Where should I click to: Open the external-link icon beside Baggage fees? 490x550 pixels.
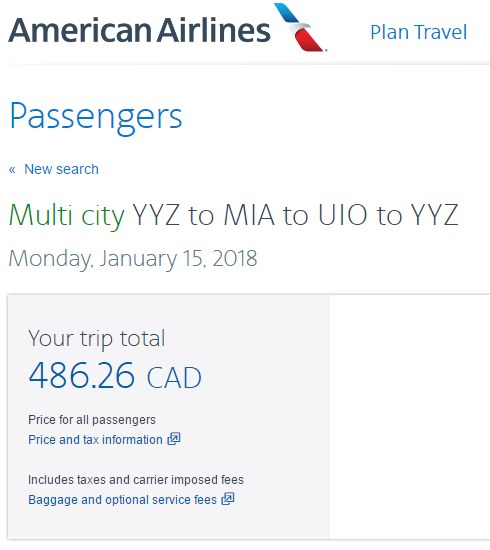coord(228,499)
